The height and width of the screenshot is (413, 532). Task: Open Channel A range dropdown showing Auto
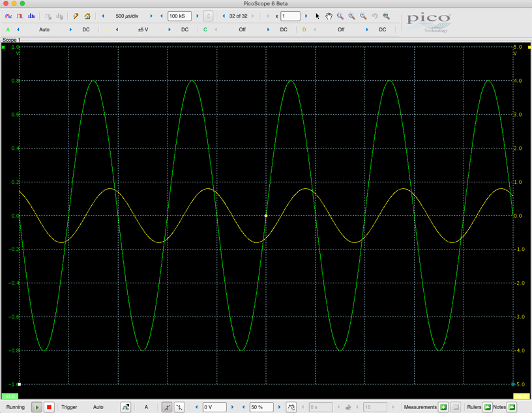click(44, 29)
